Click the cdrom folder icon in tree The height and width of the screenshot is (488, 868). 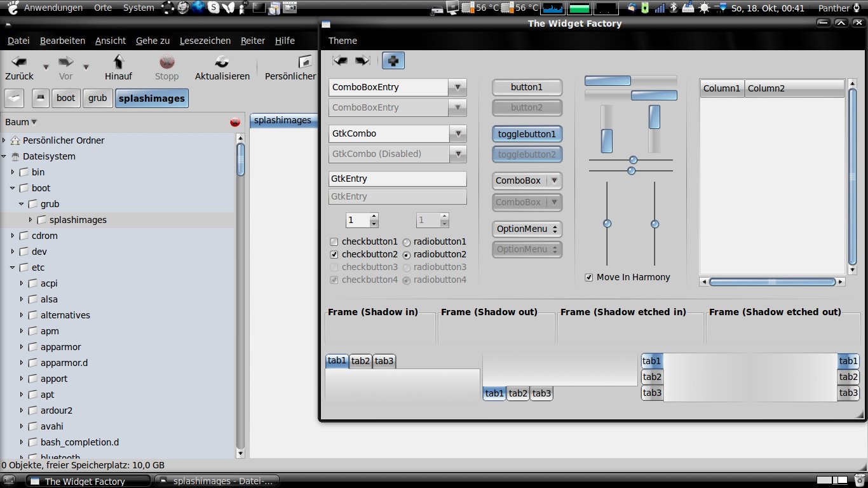[x=24, y=236]
